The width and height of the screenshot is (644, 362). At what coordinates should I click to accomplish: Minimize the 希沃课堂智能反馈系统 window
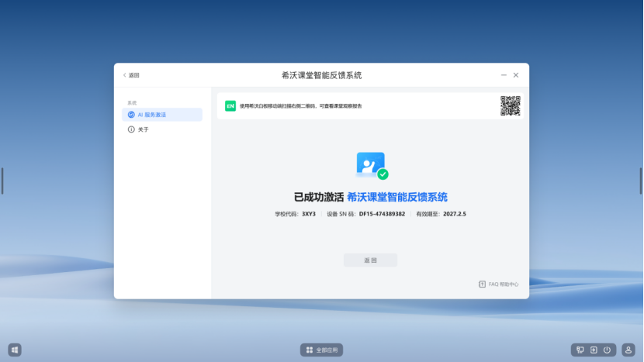tap(504, 75)
